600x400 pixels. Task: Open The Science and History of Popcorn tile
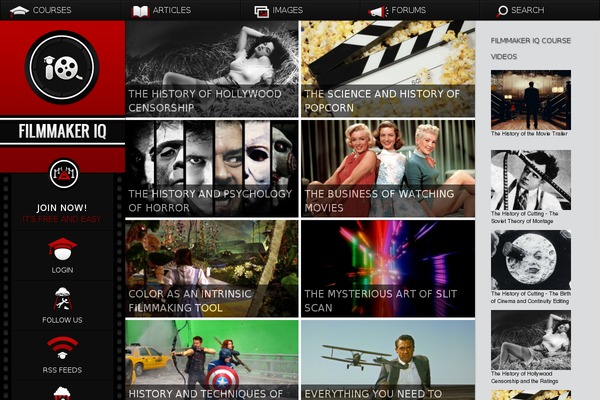coord(388,69)
